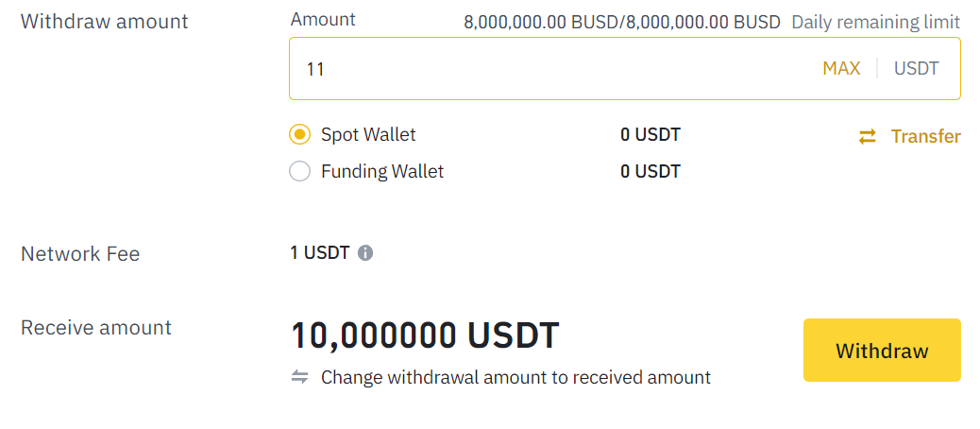Screen dimensions: 980x429
Task: Click the Daily remaining limit text
Action: 875,22
